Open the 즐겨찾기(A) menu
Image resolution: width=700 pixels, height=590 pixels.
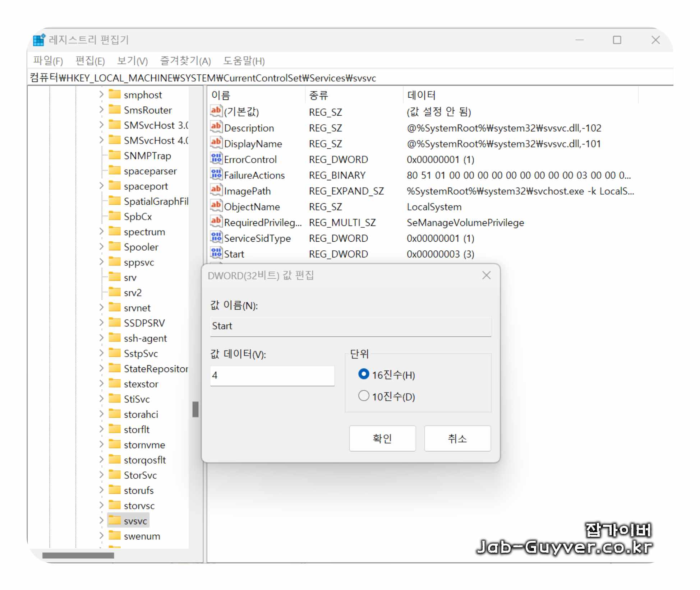click(185, 61)
